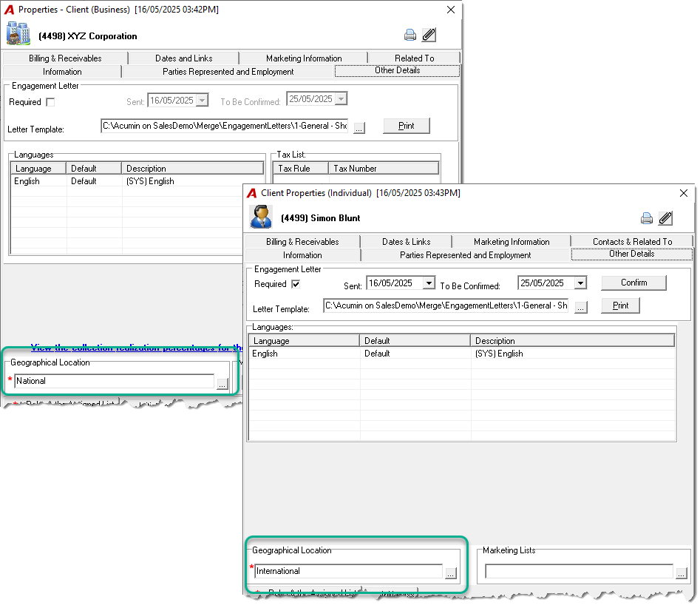Close the Properties - Client (Business) window
The image size is (700, 608).
pos(451,10)
